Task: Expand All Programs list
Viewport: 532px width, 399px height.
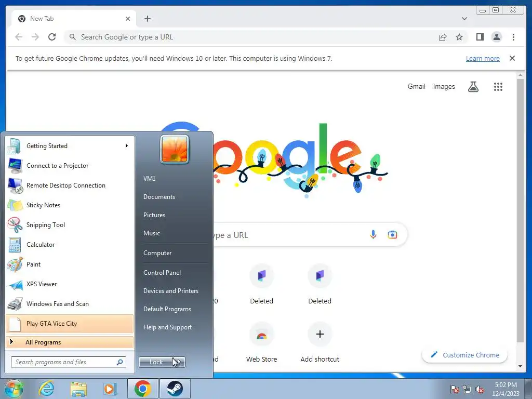Action: click(x=69, y=342)
